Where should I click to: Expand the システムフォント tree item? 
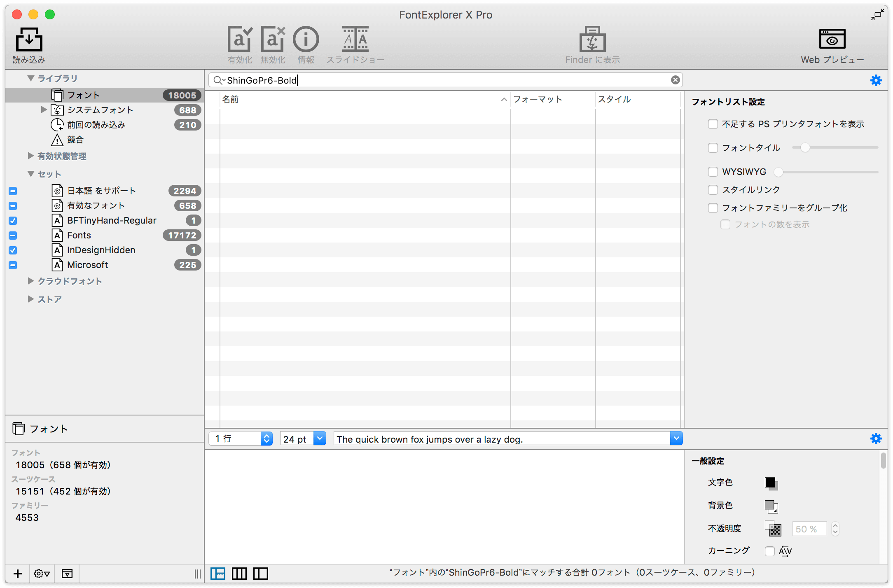point(44,110)
